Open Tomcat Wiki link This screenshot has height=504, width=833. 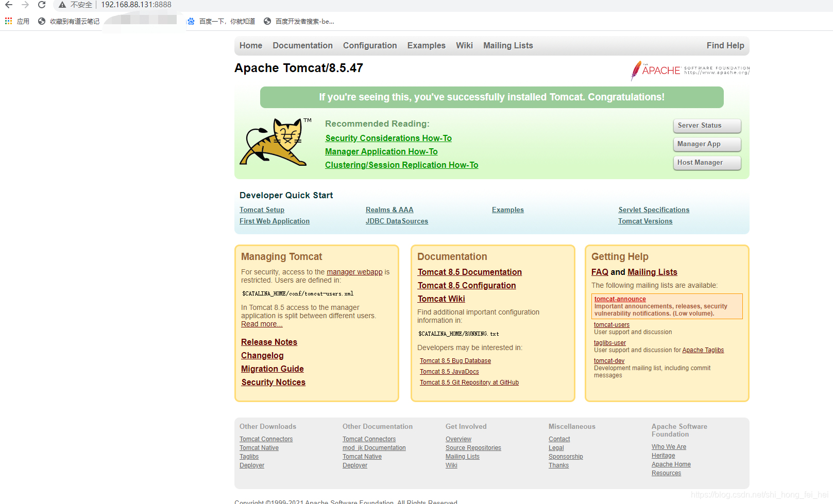(x=441, y=299)
